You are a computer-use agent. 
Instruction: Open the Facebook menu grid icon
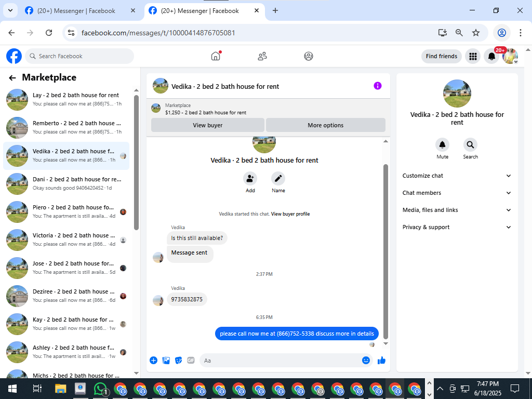coord(473,56)
